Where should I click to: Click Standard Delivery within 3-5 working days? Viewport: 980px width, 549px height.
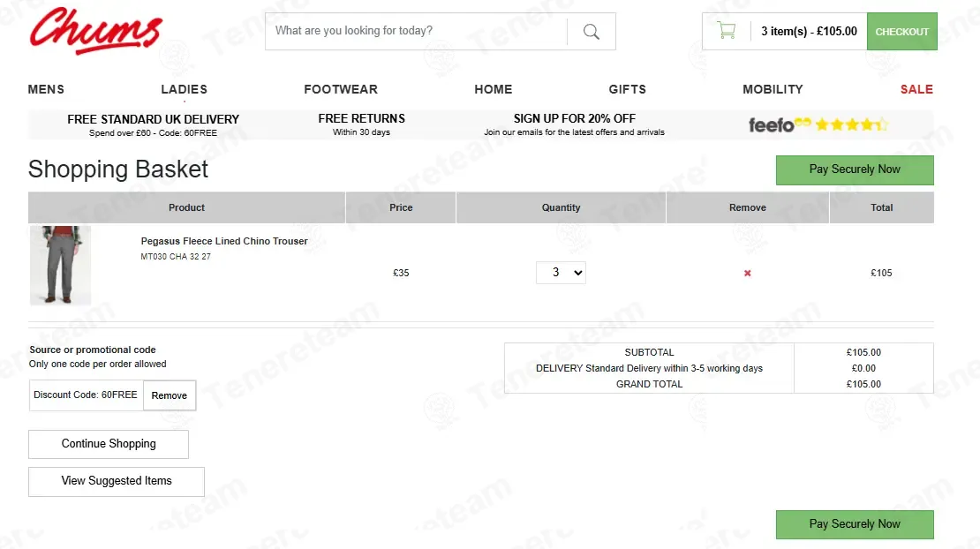(675, 368)
